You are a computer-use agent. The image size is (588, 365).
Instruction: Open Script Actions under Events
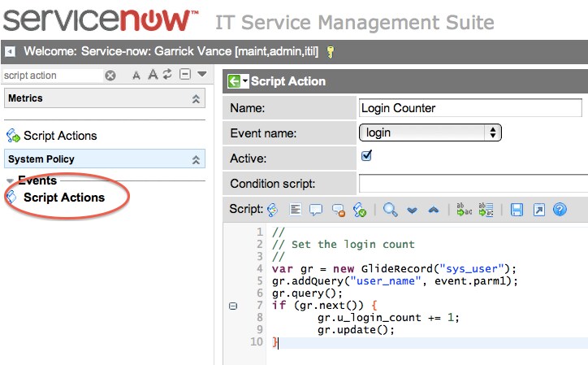click(63, 198)
